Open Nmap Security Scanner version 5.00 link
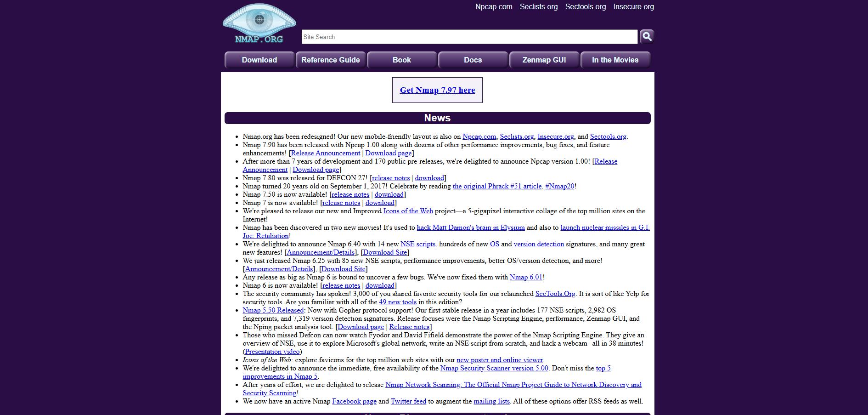868x415 pixels. coord(494,368)
